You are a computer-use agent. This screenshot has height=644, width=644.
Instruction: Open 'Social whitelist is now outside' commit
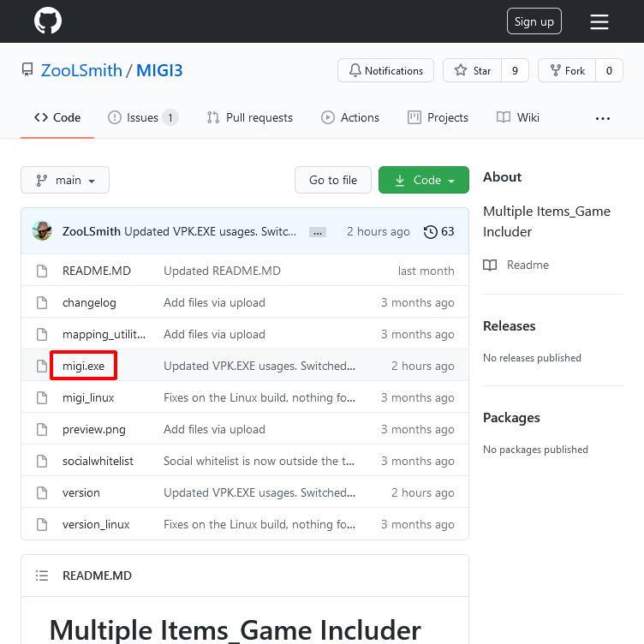coord(259,461)
